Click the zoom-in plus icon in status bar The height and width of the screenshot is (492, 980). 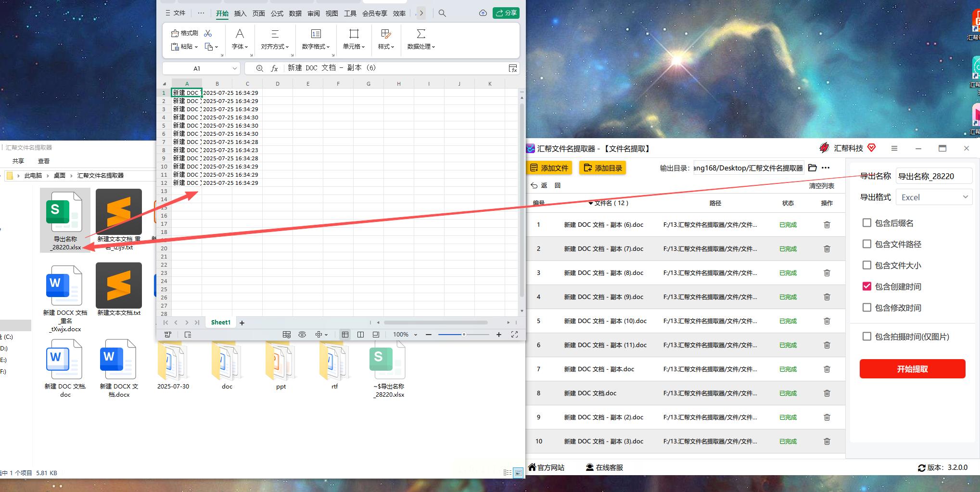click(x=499, y=335)
